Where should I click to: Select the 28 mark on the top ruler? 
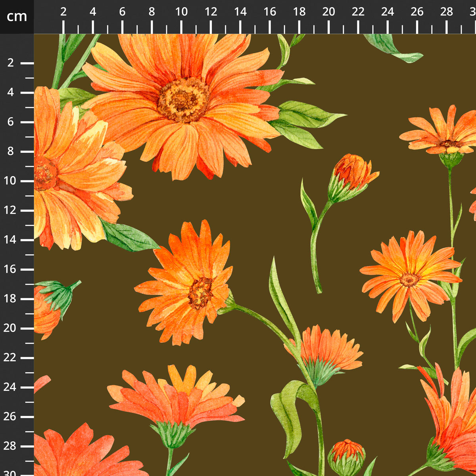[x=446, y=12]
